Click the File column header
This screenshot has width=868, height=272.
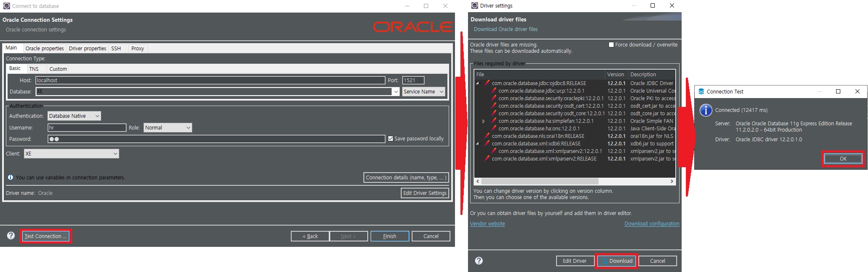pyautogui.click(x=540, y=74)
